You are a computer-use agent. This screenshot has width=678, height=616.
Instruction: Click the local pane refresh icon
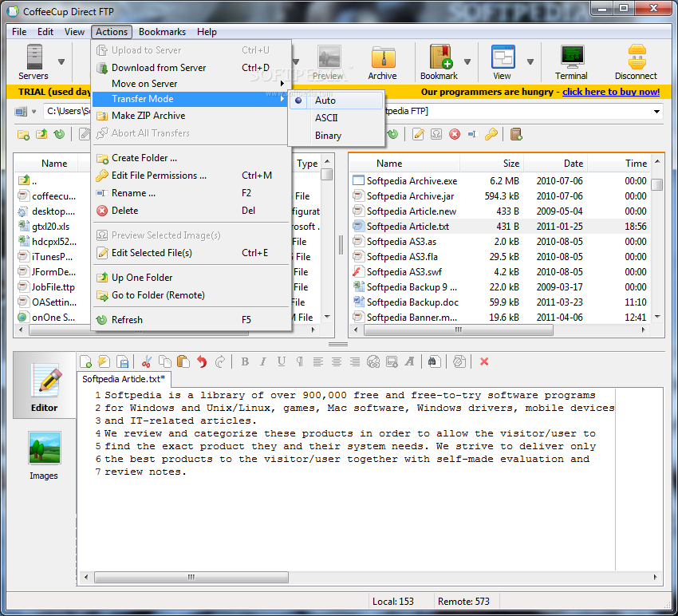(x=59, y=135)
